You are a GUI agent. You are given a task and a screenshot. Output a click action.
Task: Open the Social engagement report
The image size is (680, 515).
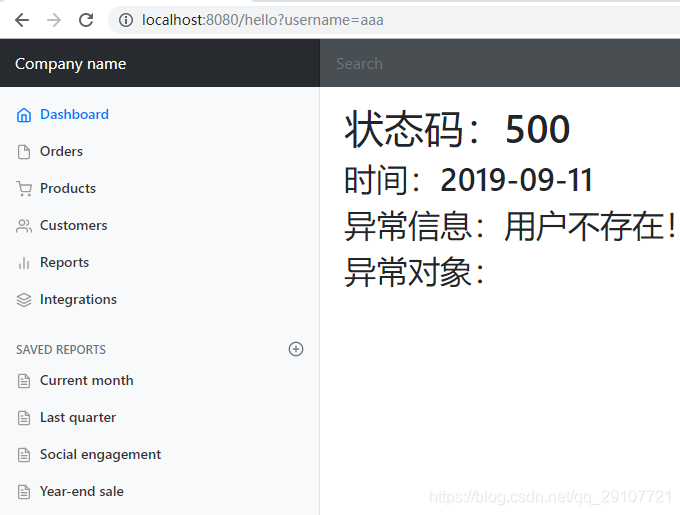pyautogui.click(x=100, y=455)
